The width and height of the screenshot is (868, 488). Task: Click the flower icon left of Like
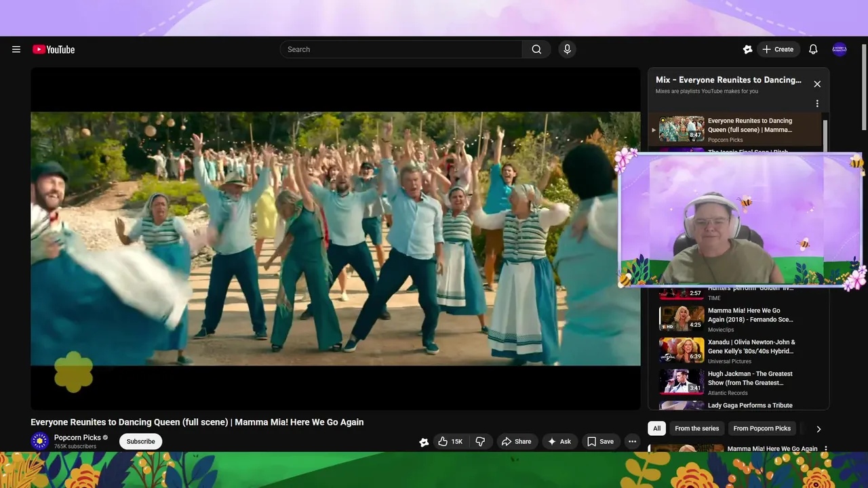(424, 442)
